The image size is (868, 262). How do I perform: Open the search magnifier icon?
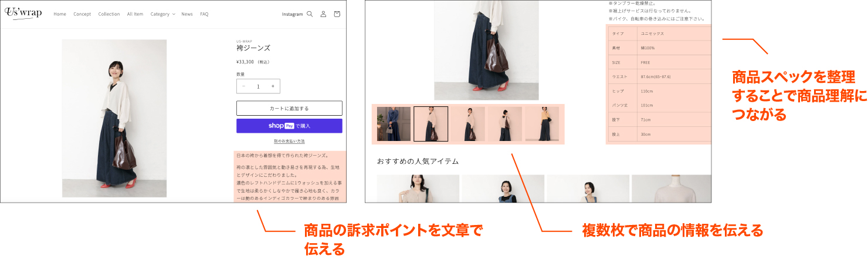click(x=310, y=14)
